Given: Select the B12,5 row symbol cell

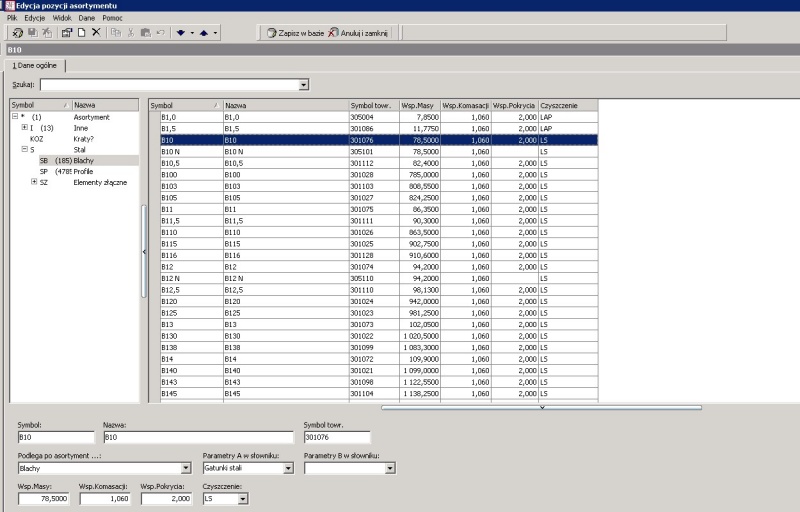Looking at the screenshot, I should tap(191, 290).
